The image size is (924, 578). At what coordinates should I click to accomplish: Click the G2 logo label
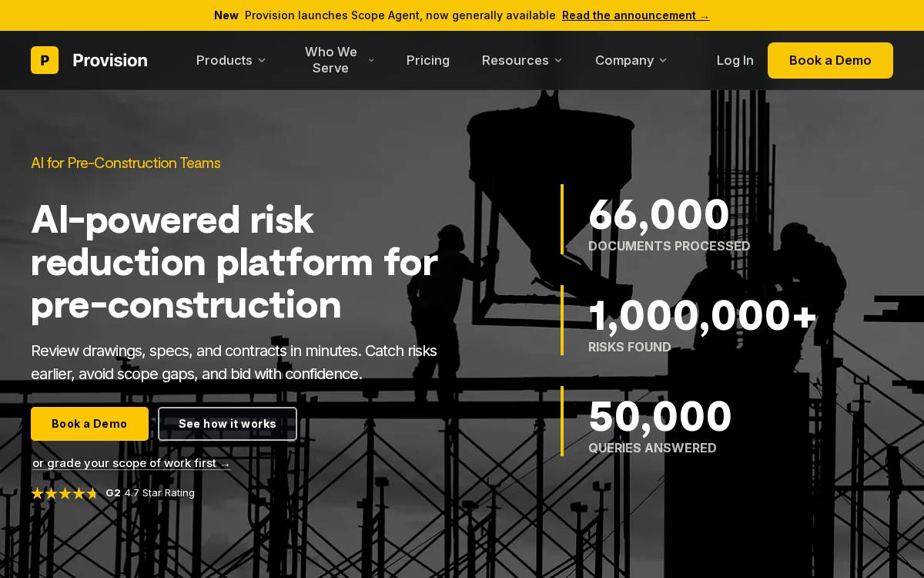tap(113, 493)
